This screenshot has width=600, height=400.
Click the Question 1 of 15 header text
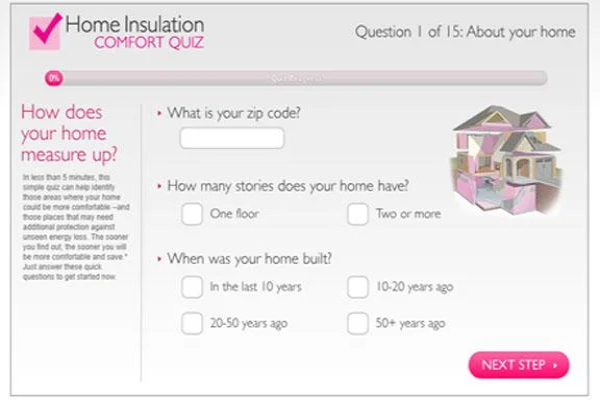click(x=465, y=32)
